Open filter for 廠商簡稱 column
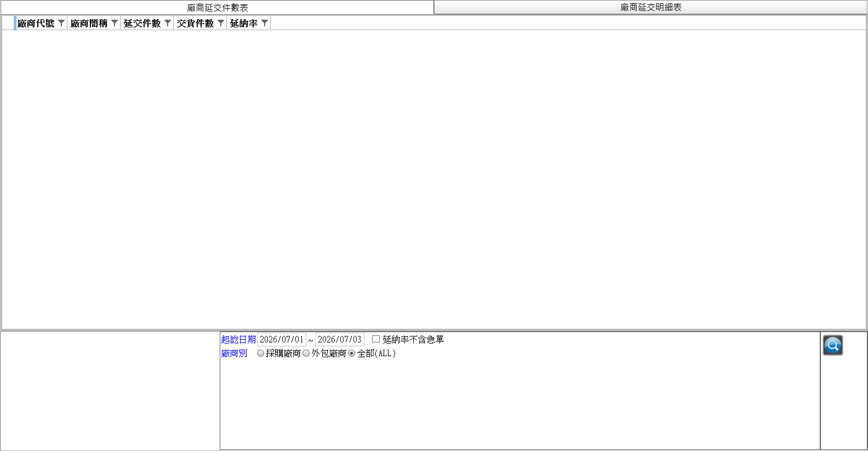This screenshot has width=868, height=451. pos(115,23)
